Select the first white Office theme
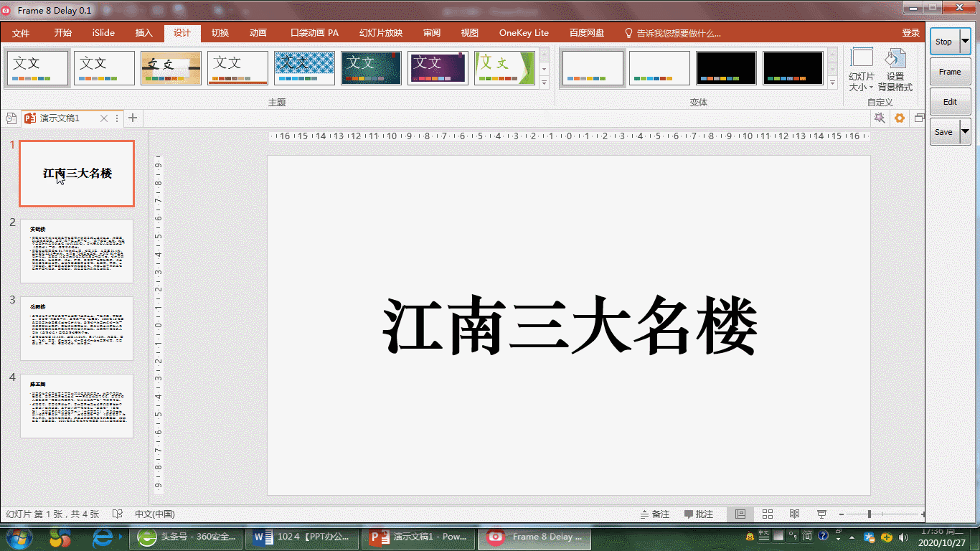Viewport: 980px width, 551px height. (x=38, y=68)
